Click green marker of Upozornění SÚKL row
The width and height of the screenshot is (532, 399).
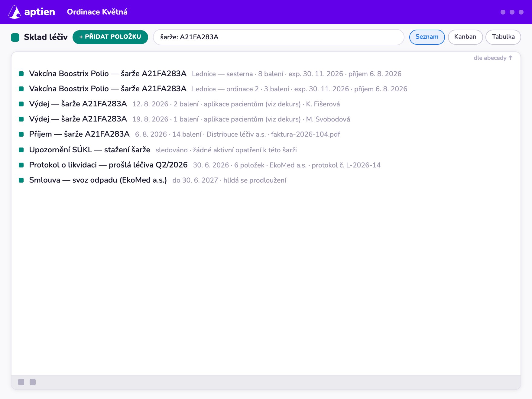(x=21, y=150)
